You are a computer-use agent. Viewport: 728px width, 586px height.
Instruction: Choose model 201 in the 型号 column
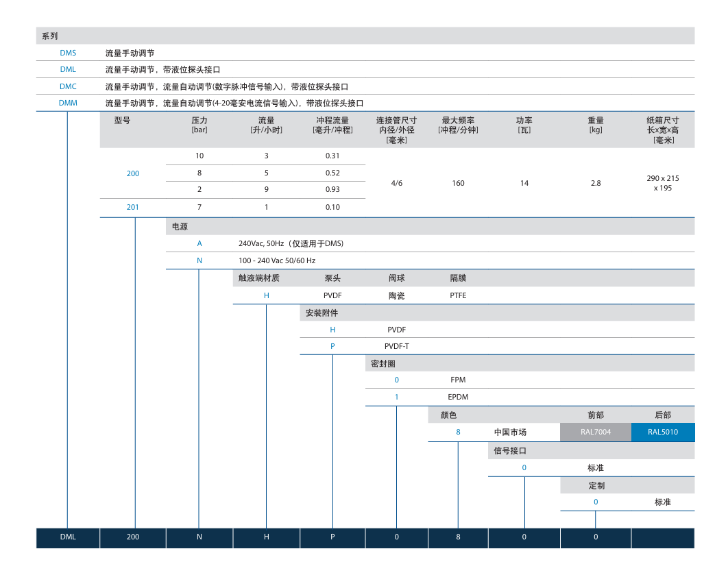click(x=133, y=207)
